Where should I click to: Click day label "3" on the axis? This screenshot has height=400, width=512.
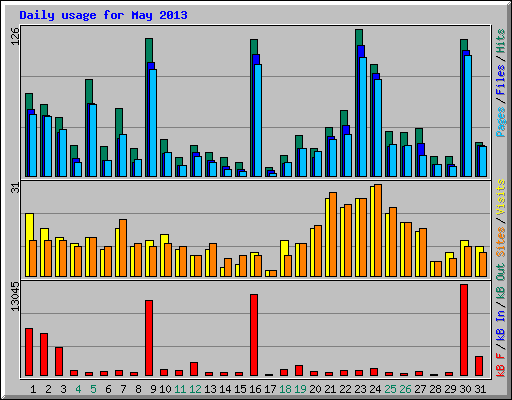(63, 389)
